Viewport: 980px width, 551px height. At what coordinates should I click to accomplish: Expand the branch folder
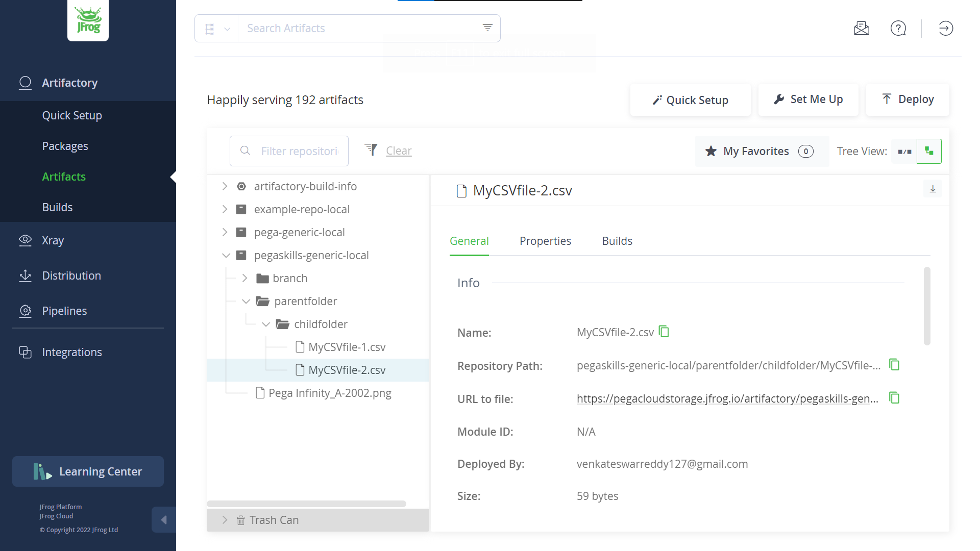[244, 279]
